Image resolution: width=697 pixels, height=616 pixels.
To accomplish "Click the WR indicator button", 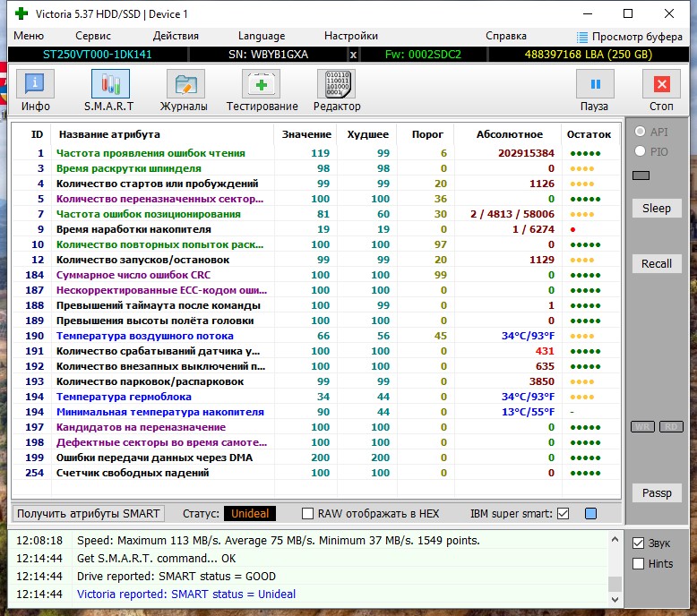I will click(642, 427).
